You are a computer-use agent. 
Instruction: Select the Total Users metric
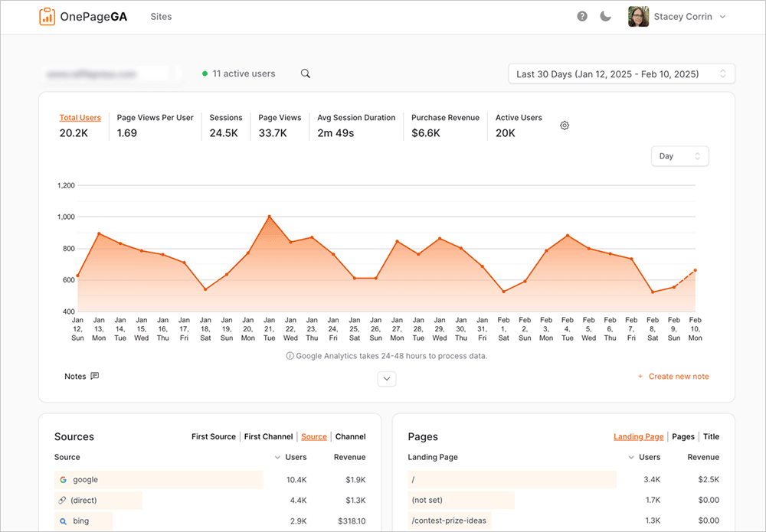80,118
